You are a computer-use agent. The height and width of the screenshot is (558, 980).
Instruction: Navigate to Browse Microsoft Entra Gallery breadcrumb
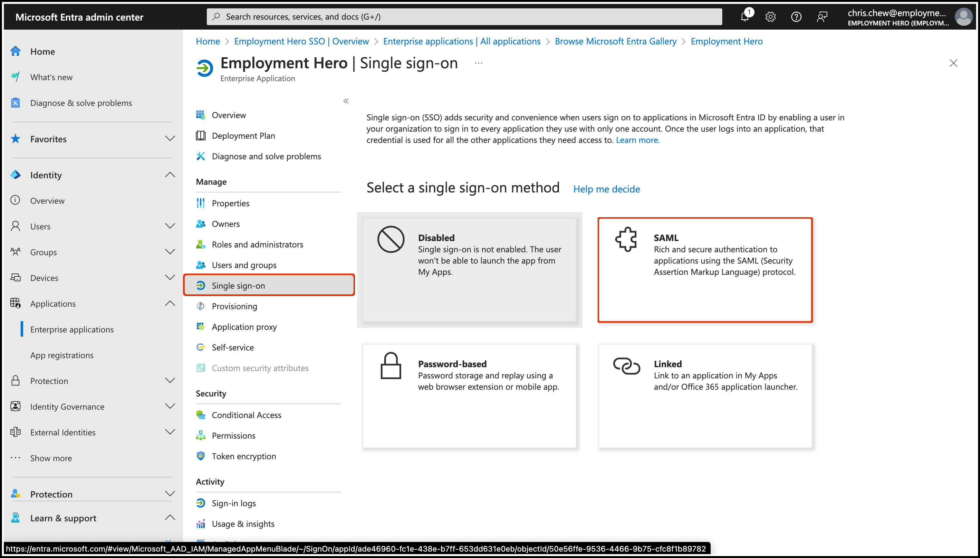point(615,42)
